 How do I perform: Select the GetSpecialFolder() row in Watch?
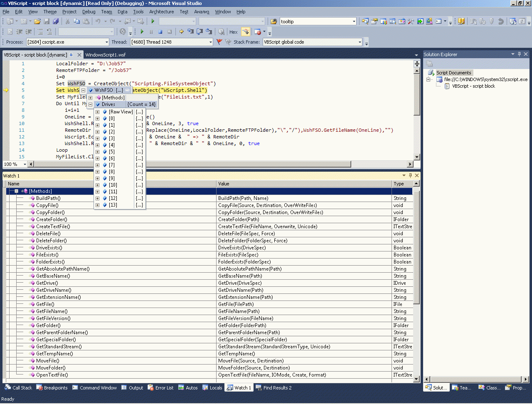(209, 340)
